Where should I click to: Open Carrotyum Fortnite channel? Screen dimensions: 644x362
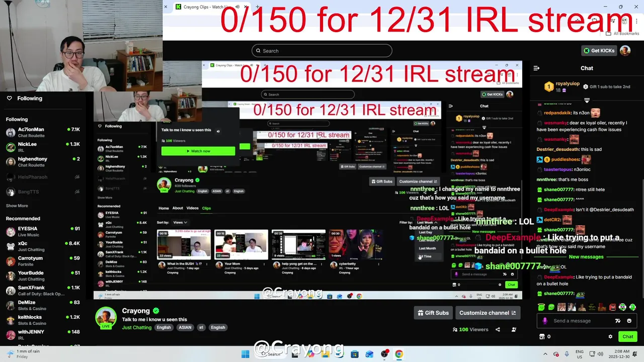pos(43,261)
